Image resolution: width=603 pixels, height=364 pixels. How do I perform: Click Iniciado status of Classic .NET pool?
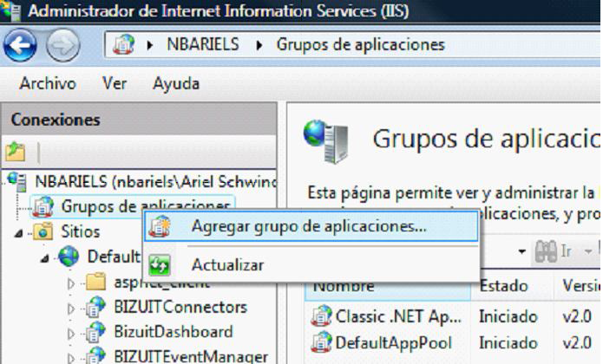click(508, 317)
